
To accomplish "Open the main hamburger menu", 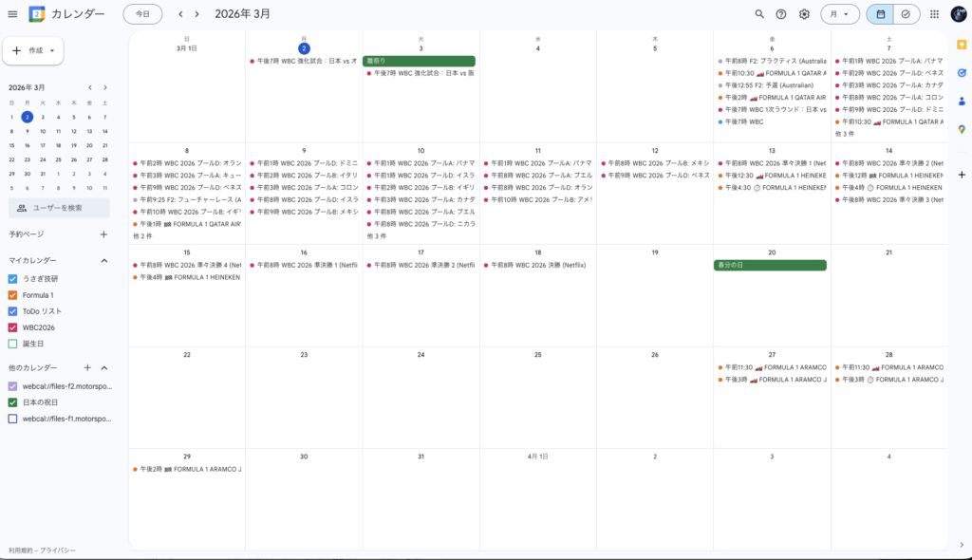I will pyautogui.click(x=12, y=14).
